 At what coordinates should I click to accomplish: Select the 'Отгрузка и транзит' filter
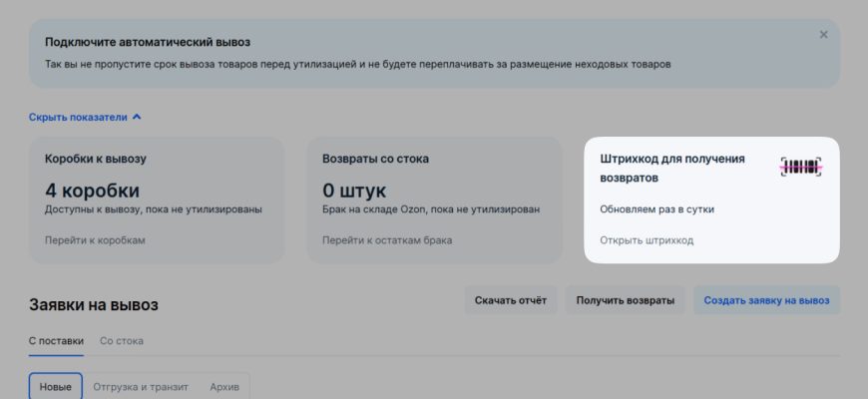pyautogui.click(x=141, y=386)
